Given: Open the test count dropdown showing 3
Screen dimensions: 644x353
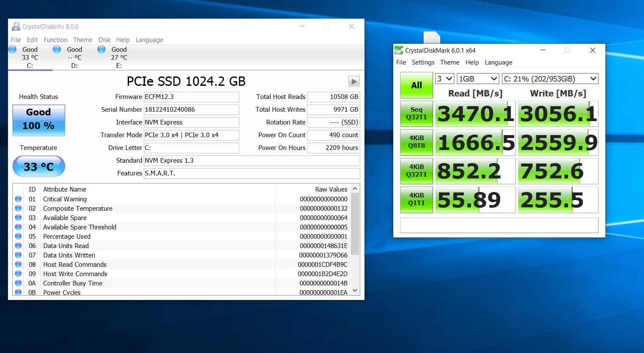Looking at the screenshot, I should point(445,79).
